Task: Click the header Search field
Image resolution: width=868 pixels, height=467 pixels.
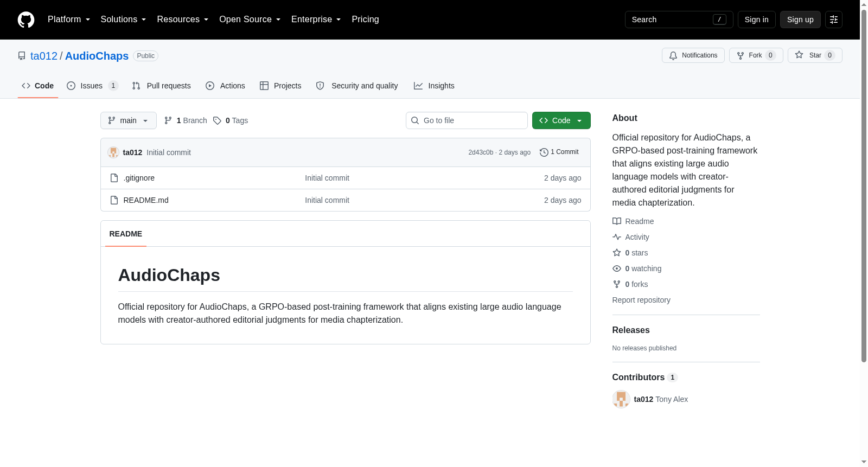Action: tap(679, 20)
